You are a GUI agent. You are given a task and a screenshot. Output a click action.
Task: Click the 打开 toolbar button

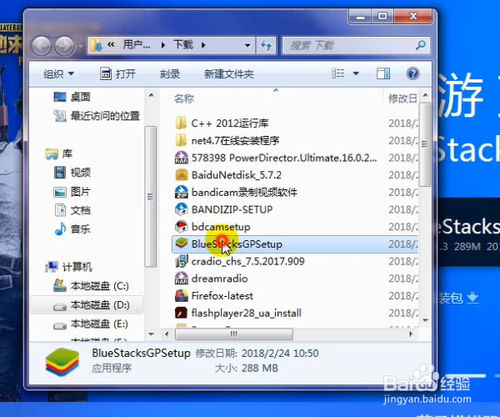(x=118, y=74)
